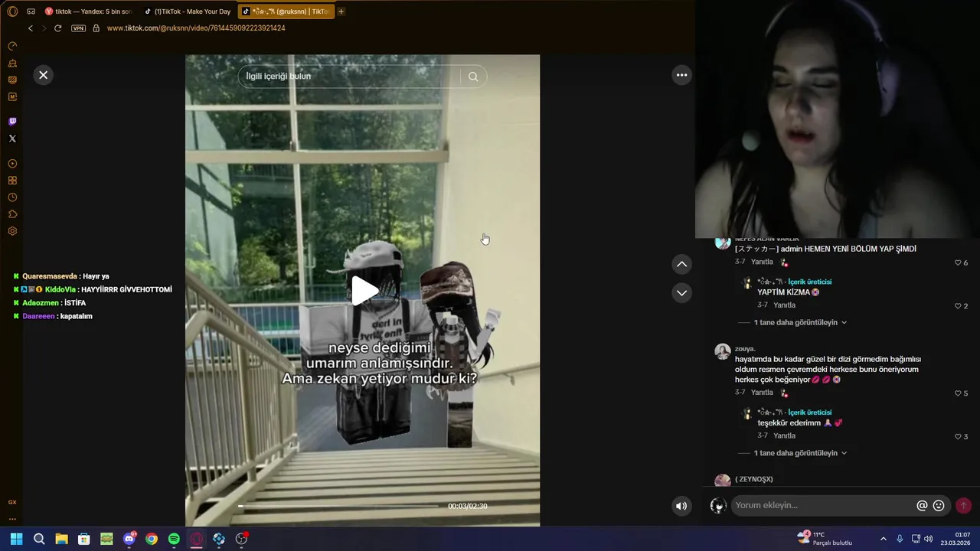The height and width of the screenshot is (551, 980).
Task: Open the Opera GX menu logo
Action: [12, 11]
